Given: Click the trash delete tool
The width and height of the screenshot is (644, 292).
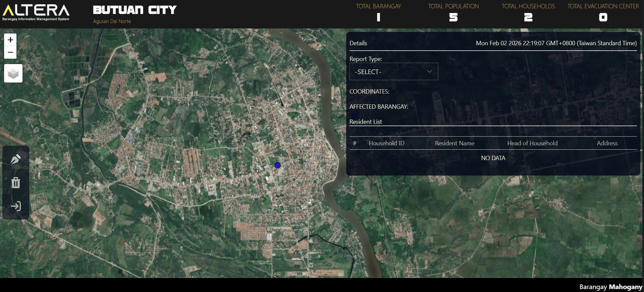Looking at the screenshot, I should 16,183.
